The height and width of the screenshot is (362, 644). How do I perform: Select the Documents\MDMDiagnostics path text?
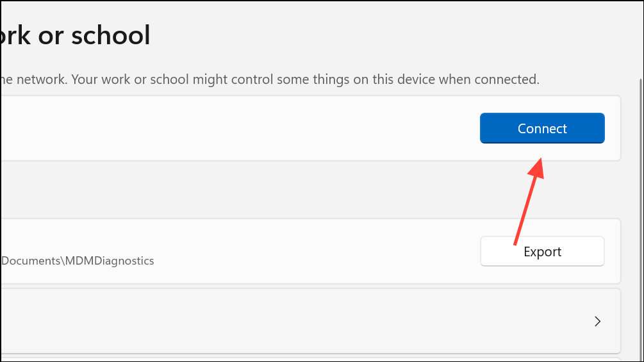point(78,261)
